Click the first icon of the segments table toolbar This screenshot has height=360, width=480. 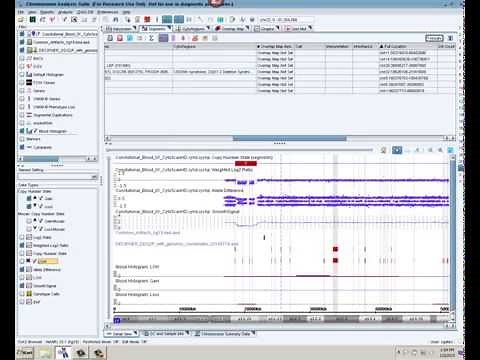110,38
